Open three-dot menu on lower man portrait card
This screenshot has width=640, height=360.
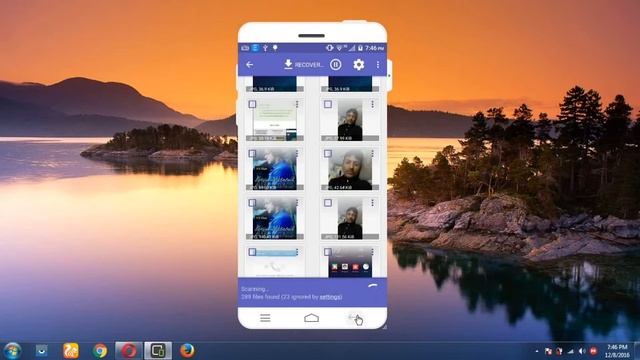click(x=372, y=203)
